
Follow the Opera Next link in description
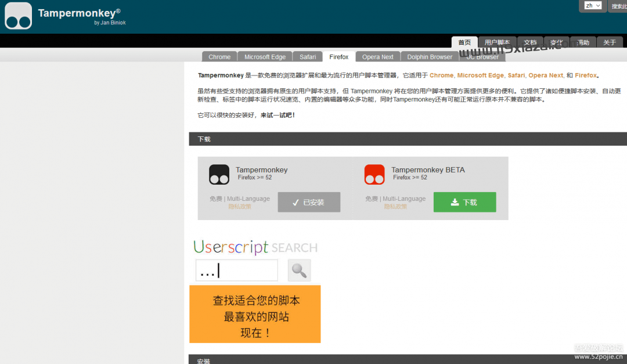(545, 75)
